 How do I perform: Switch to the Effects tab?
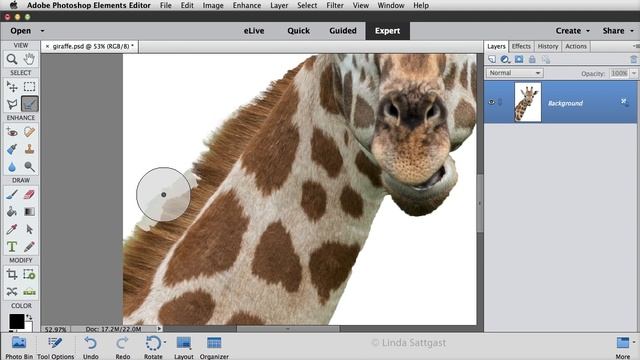(x=521, y=46)
